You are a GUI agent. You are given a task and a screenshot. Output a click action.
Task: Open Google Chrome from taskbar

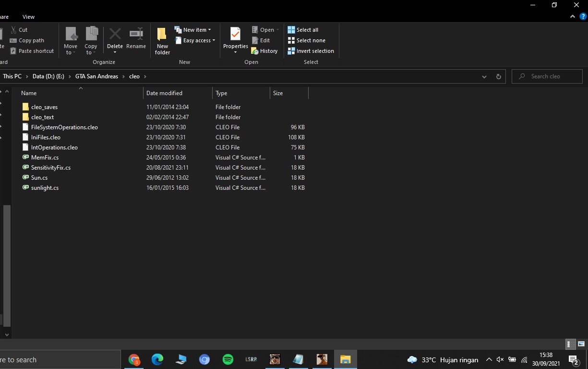134,359
